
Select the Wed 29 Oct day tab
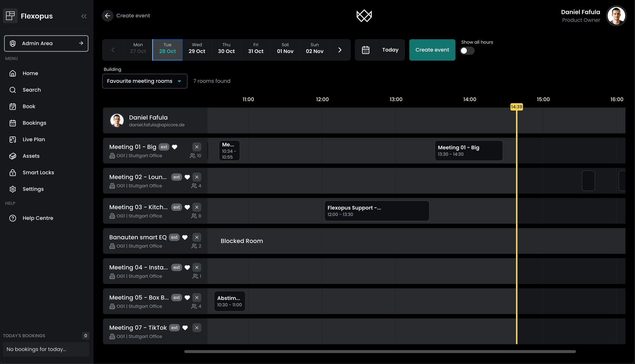[197, 48]
